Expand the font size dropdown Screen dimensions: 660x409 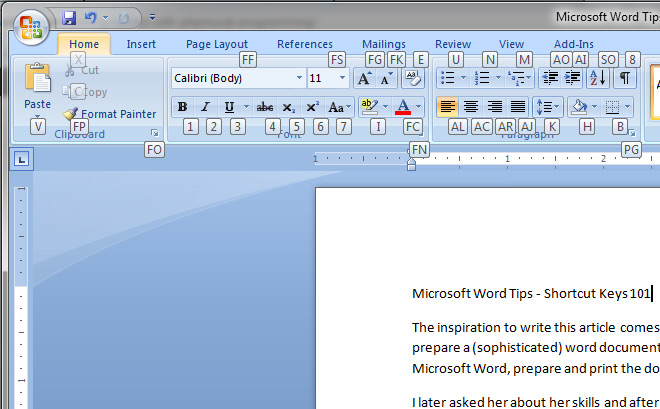click(343, 78)
